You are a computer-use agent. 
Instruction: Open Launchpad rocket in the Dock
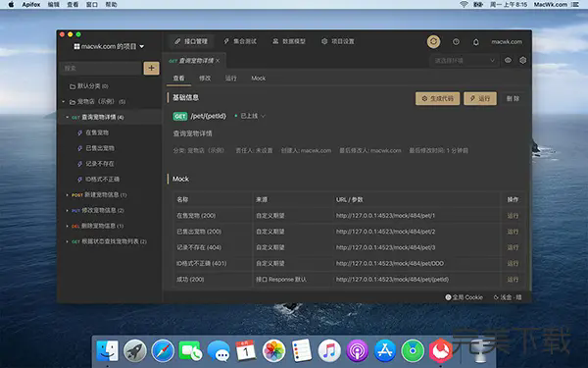[x=135, y=350]
